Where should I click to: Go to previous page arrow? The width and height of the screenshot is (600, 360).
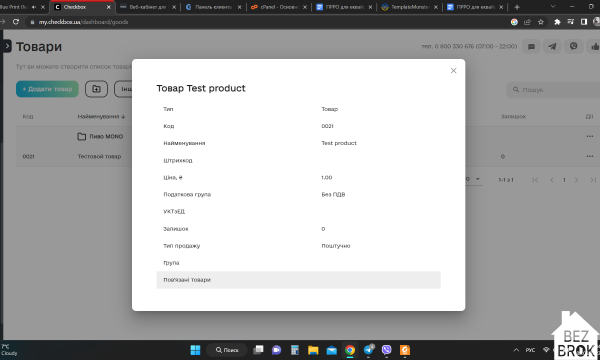(551, 180)
